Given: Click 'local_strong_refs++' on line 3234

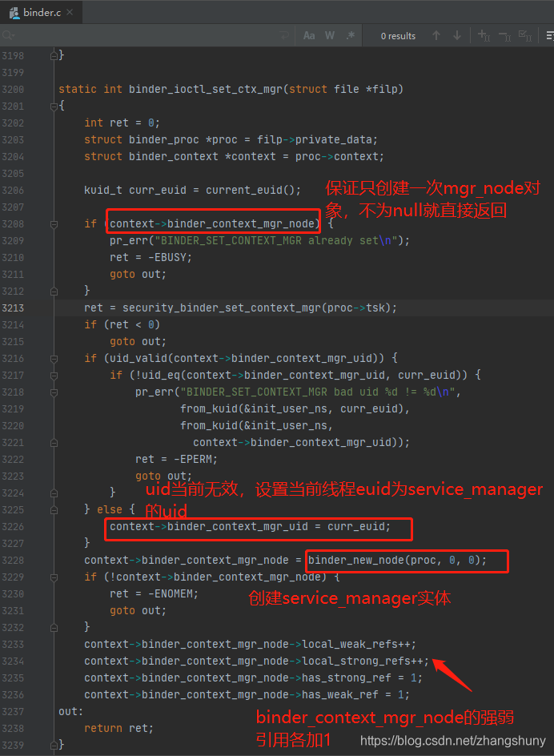Looking at the screenshot, I should (x=362, y=661).
